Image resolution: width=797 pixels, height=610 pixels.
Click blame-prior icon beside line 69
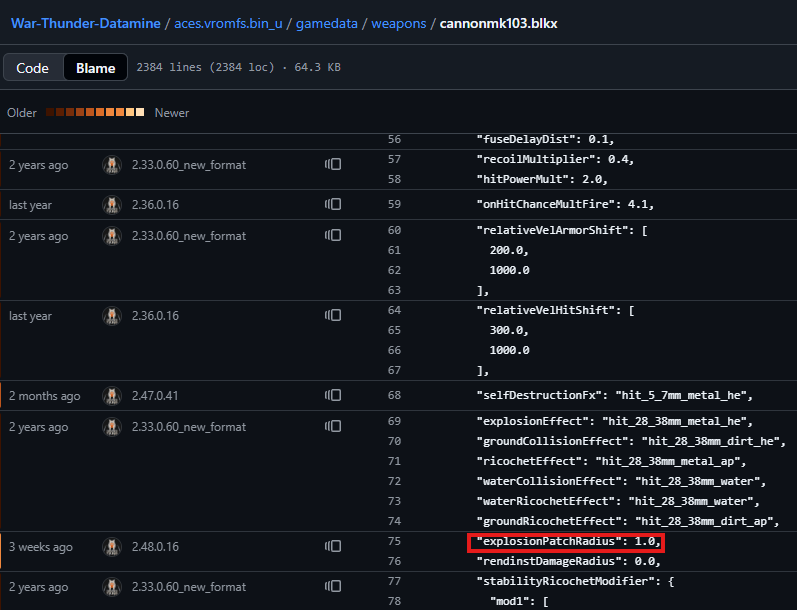(333, 427)
